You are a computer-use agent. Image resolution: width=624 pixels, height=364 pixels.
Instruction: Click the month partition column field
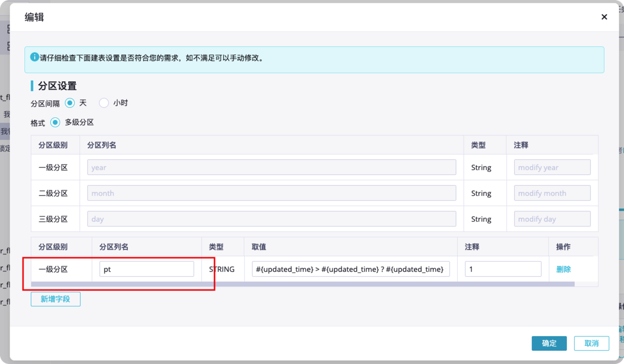tap(272, 193)
